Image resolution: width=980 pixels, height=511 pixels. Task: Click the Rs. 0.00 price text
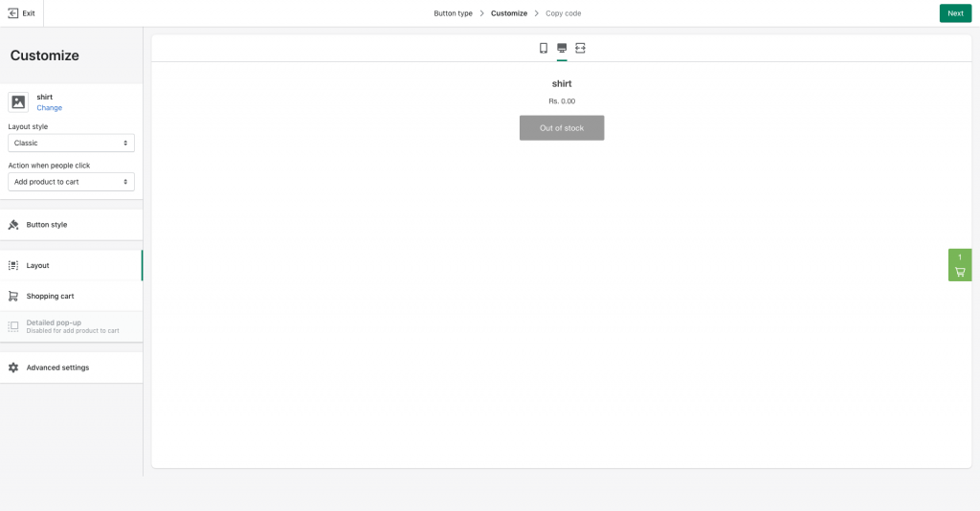[x=562, y=101]
